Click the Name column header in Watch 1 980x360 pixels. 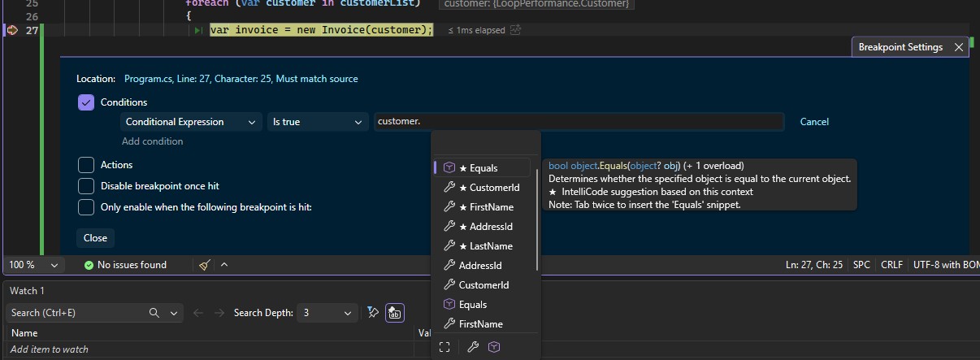[x=24, y=333]
